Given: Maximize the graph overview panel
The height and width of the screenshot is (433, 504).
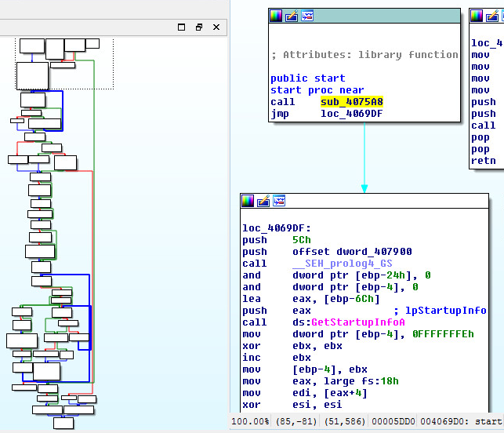Looking at the screenshot, I should 182,27.
